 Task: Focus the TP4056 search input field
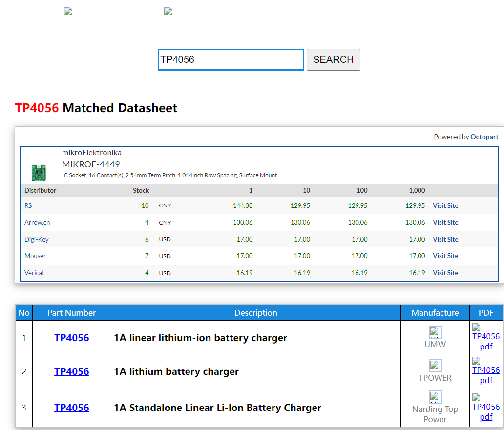(231, 60)
